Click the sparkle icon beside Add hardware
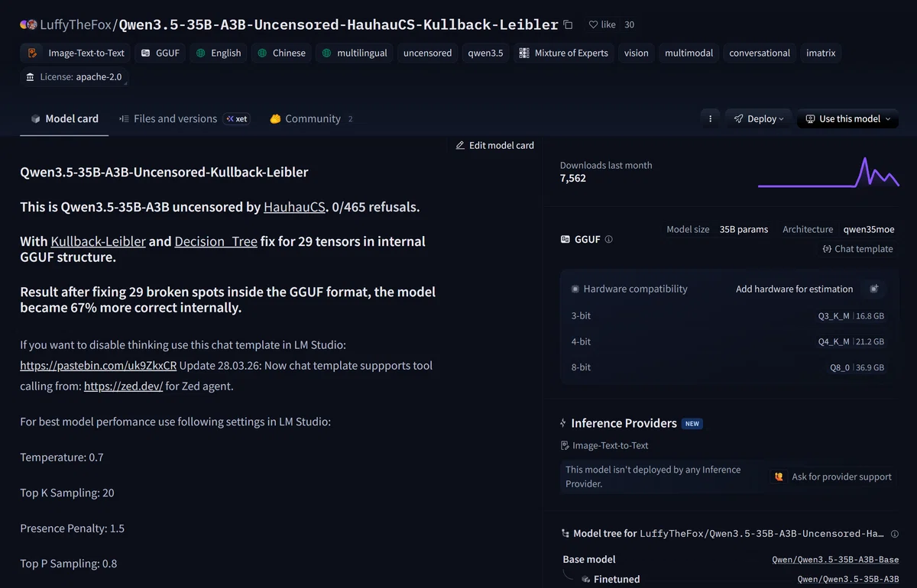Image resolution: width=917 pixels, height=588 pixels. point(874,289)
